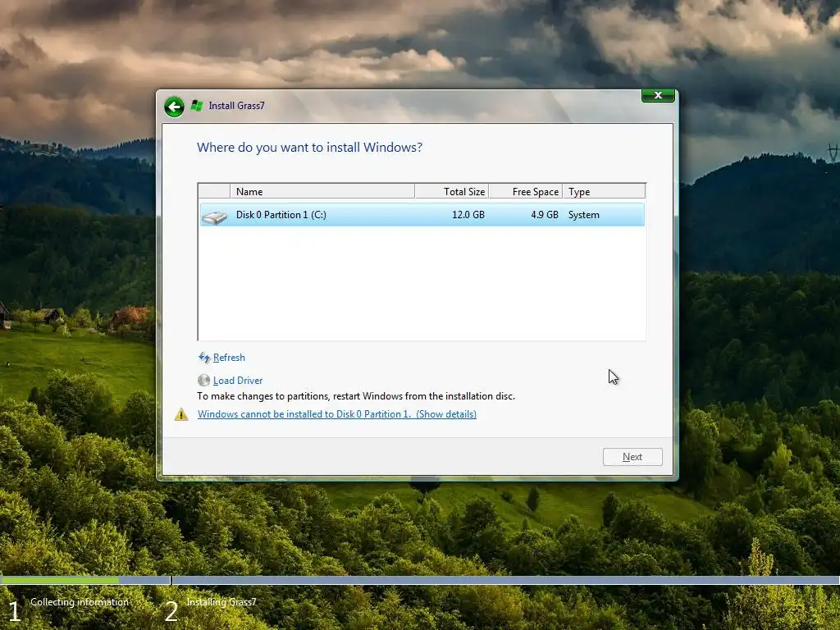This screenshot has width=840, height=630.
Task: Click the 'Collecting information' step label
Action: coord(80,602)
